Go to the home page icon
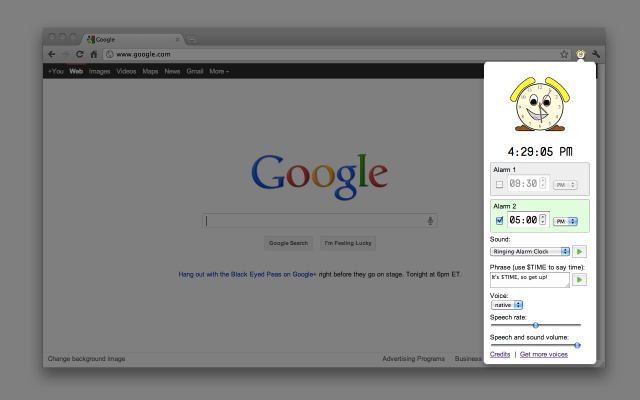The width and height of the screenshot is (640, 400). 94,54
